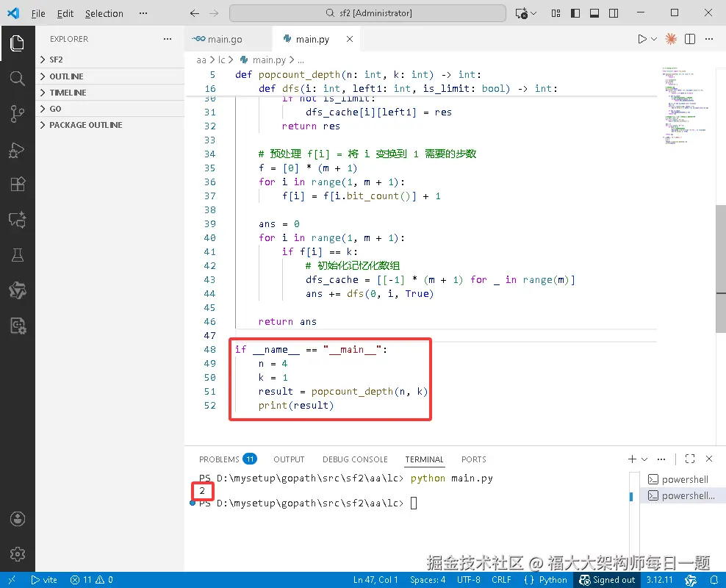726x588 pixels.
Task: Create a new terminal with plus icon
Action: pos(632,459)
